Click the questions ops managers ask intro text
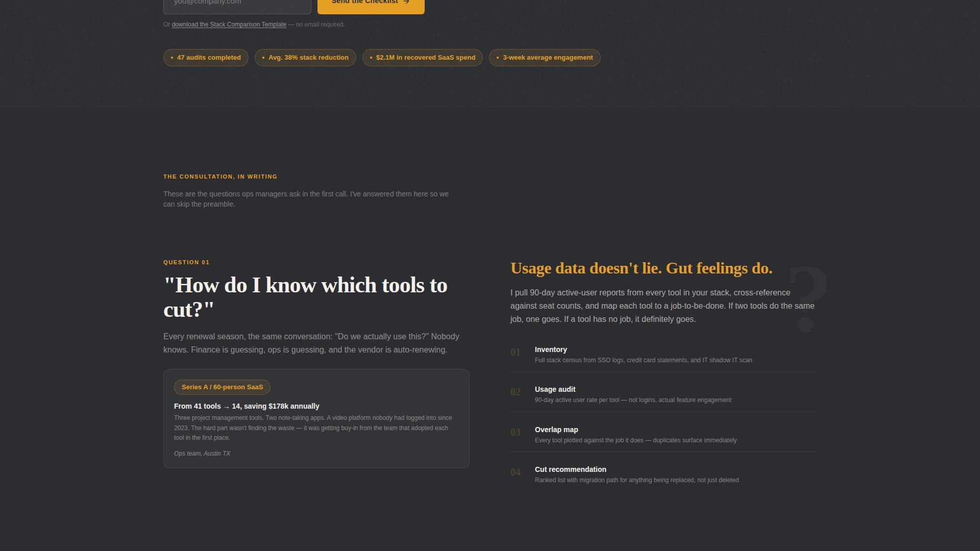 point(306,199)
